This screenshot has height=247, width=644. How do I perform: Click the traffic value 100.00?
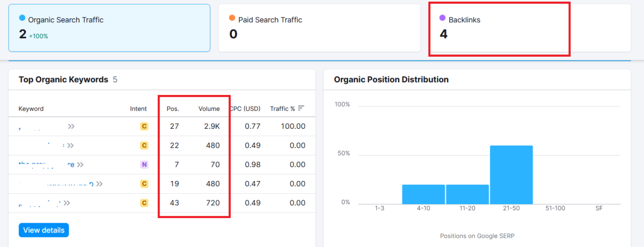[293, 126]
